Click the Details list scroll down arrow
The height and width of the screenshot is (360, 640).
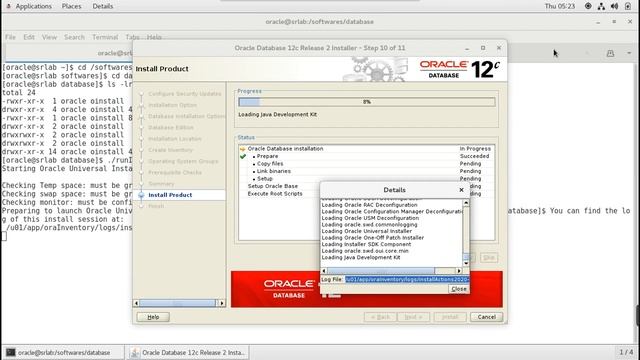pyautogui.click(x=466, y=264)
